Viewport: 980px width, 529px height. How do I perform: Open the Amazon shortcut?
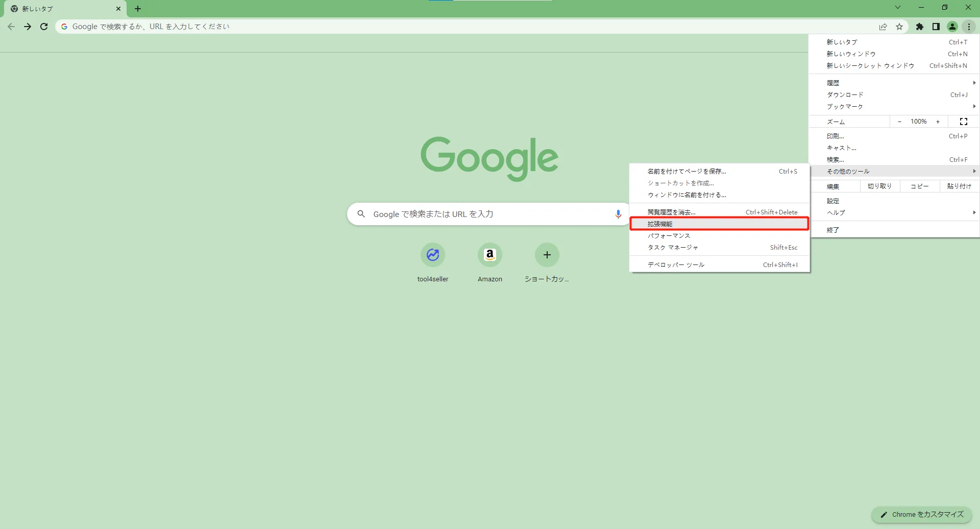pyautogui.click(x=490, y=262)
